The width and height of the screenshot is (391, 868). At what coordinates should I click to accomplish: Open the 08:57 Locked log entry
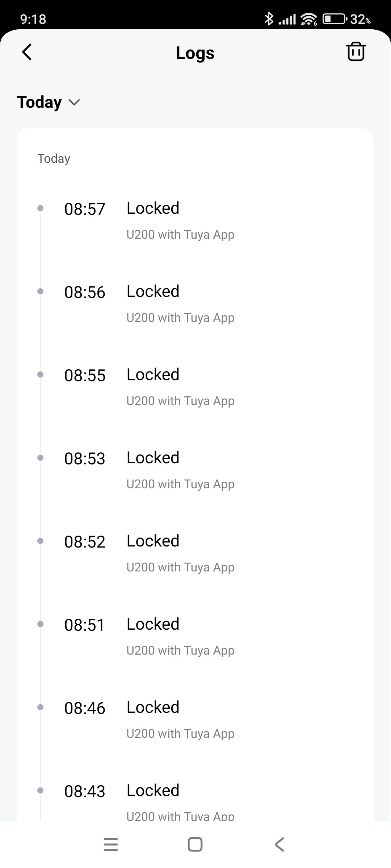coord(153,208)
